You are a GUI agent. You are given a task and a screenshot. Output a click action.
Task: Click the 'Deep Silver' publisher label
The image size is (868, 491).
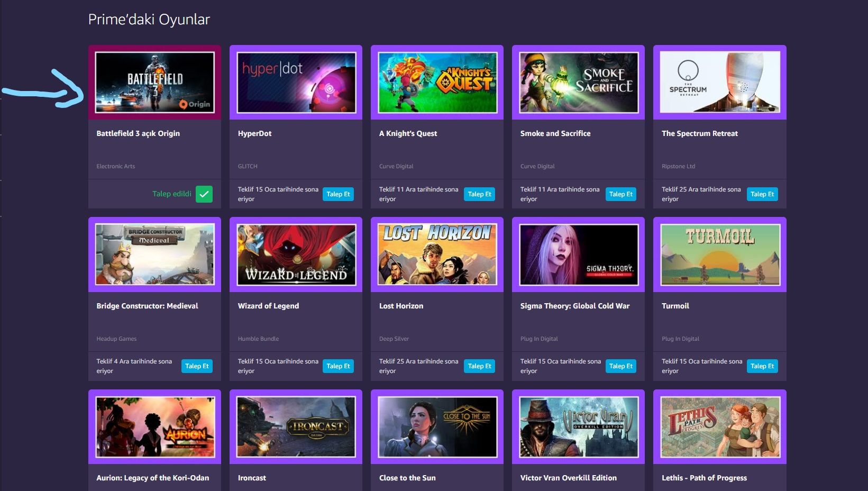tap(394, 339)
